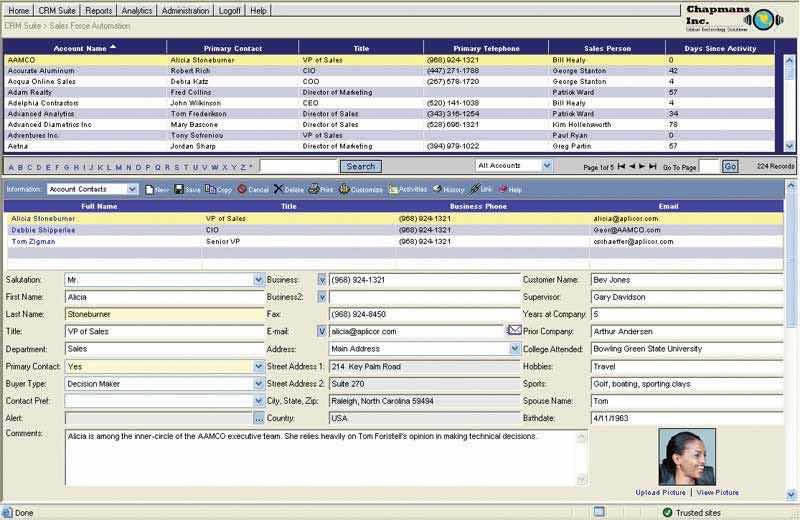Expand the Buyer Type dropdown
This screenshot has height=520, width=800.
coord(259,383)
